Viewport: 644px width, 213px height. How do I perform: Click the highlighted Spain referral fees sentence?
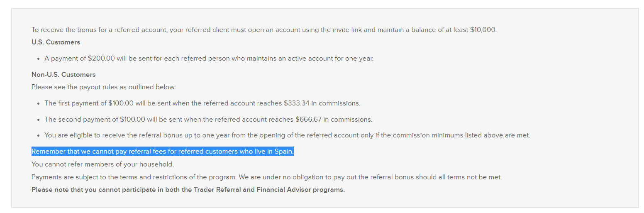pos(163,152)
